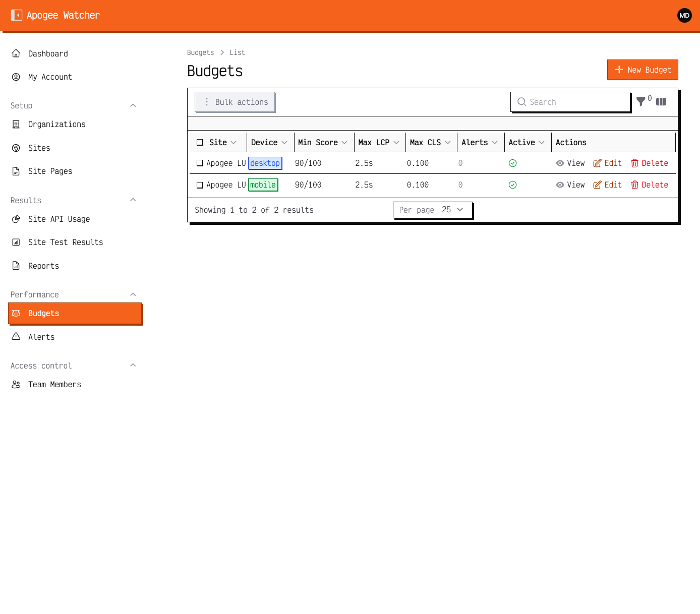Collapse the Access control sidebar group
This screenshot has width=700, height=614.
coord(133,365)
